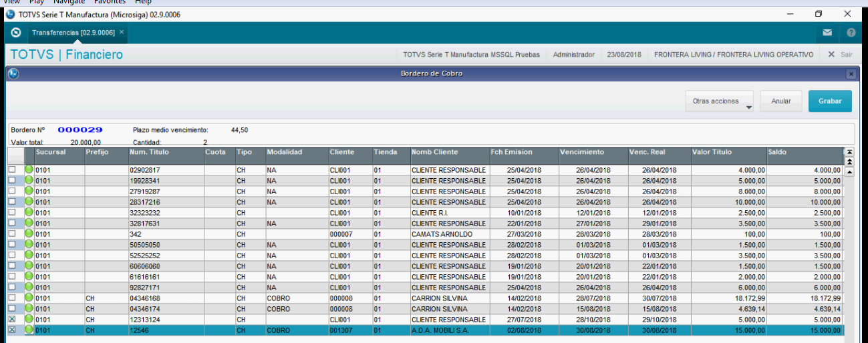Check the box for title 342
This screenshot has width=868, height=343.
[12, 234]
